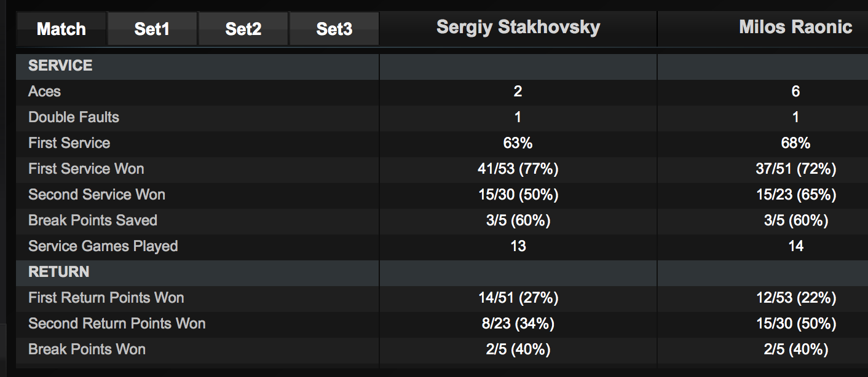This screenshot has height=377, width=868.
Task: Open the Set1 statistics tab
Action: [x=152, y=29]
